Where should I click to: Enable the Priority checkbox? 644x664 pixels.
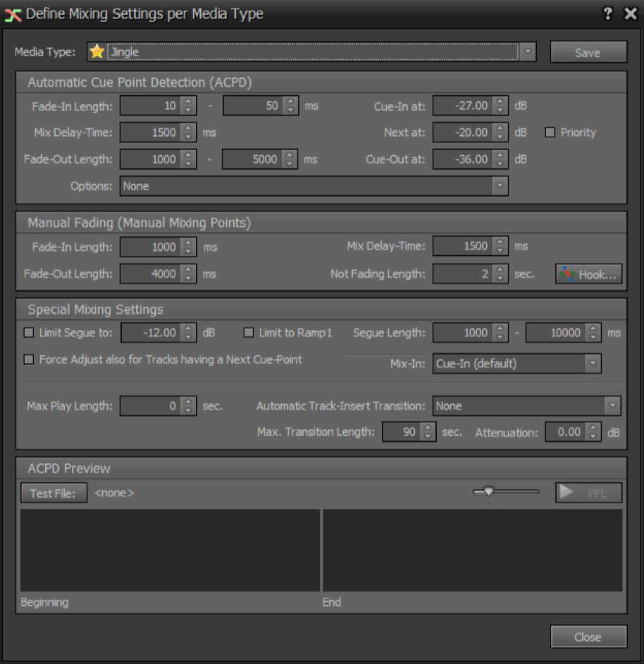pos(551,133)
